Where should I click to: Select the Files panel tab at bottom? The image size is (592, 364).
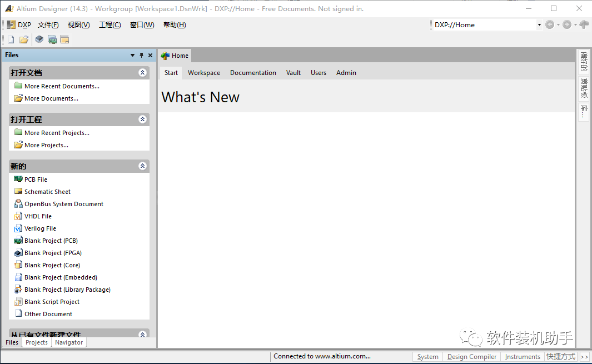click(x=12, y=342)
